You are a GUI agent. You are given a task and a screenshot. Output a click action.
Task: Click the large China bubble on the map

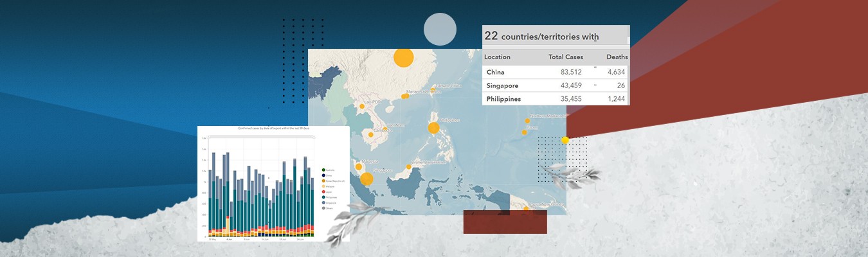403,58
